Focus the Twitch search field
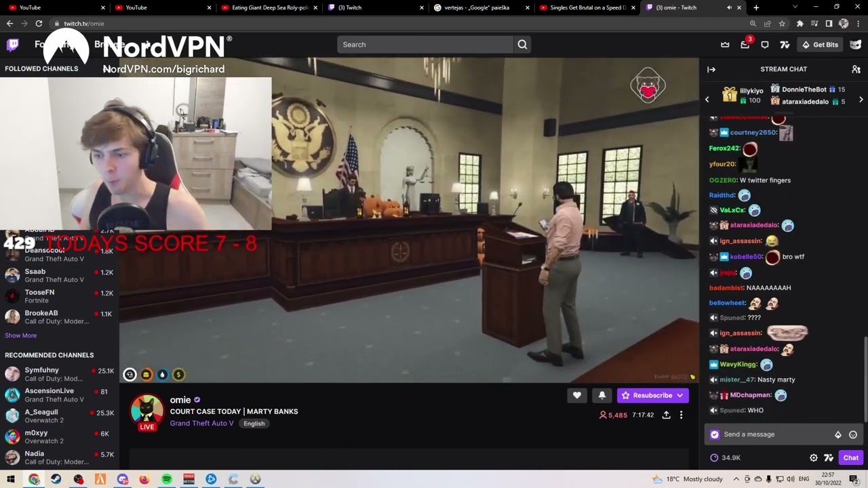 [x=425, y=45]
